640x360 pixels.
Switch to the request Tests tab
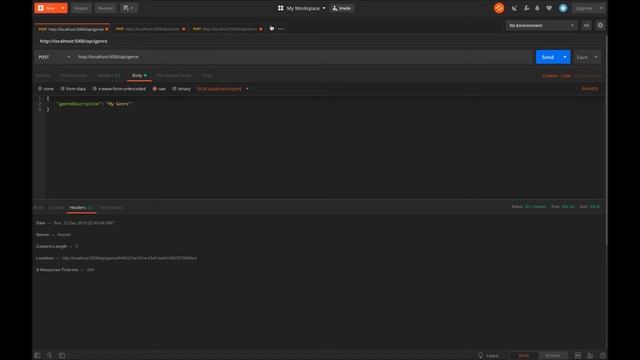tap(207, 76)
